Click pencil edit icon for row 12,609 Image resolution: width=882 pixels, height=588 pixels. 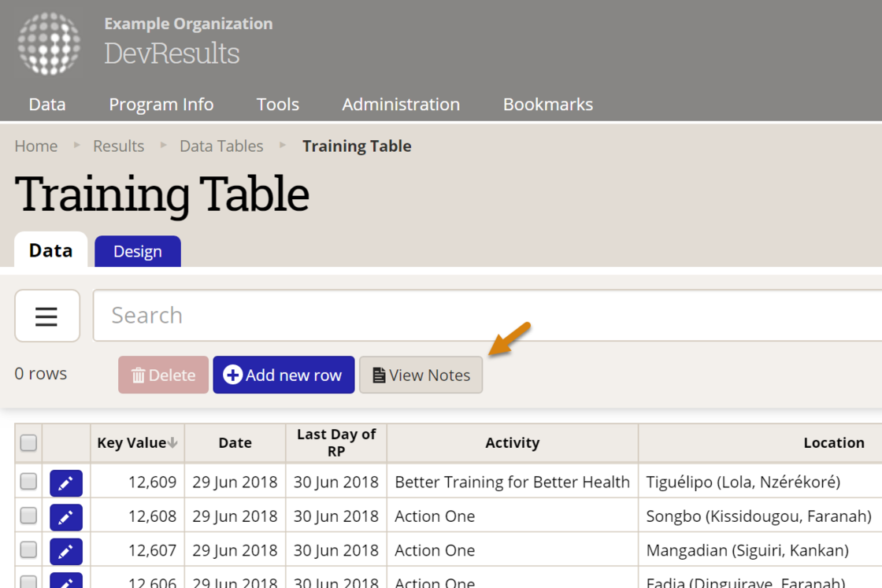click(66, 483)
